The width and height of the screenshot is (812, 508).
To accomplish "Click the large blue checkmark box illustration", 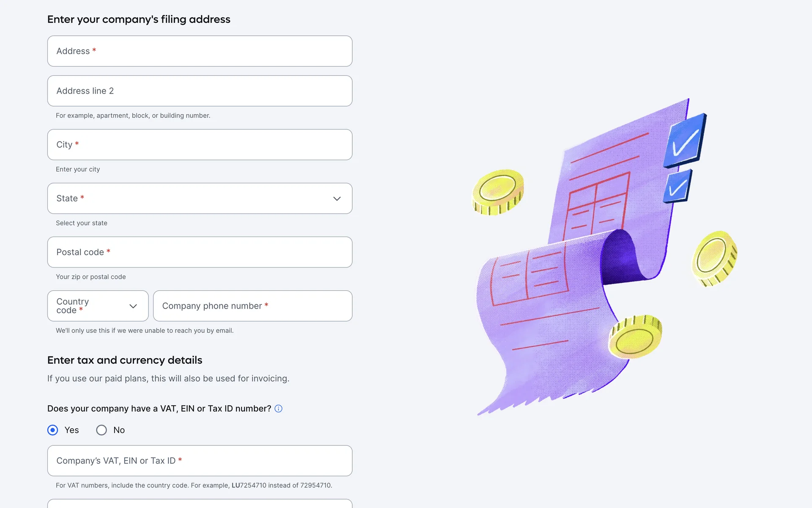I will (685, 141).
